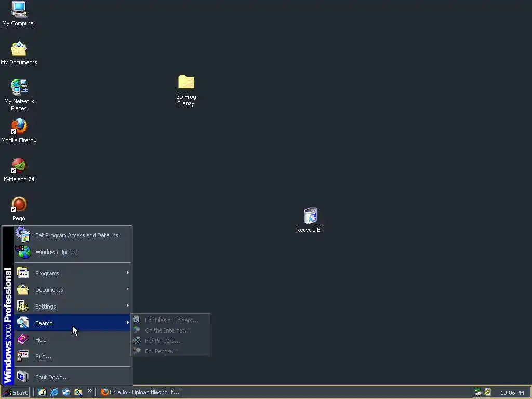Click the Show Desktop quick launch icon
The image size is (532, 399).
pos(43,392)
